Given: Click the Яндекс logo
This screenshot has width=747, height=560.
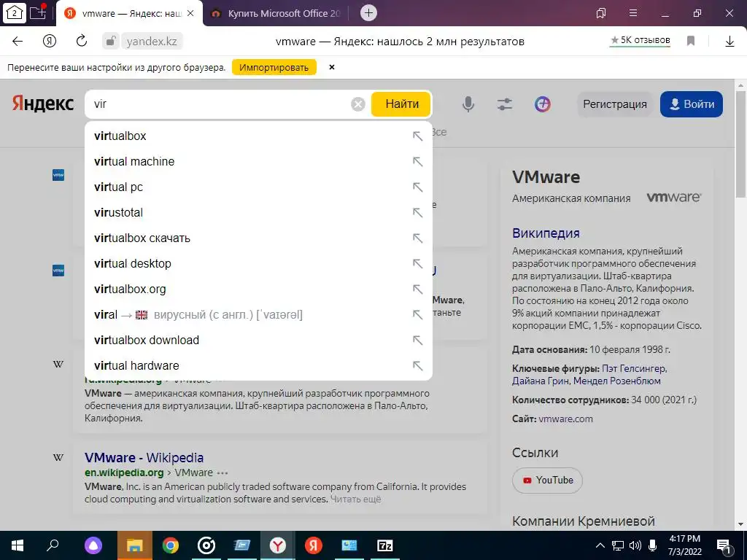Looking at the screenshot, I should click(x=43, y=104).
